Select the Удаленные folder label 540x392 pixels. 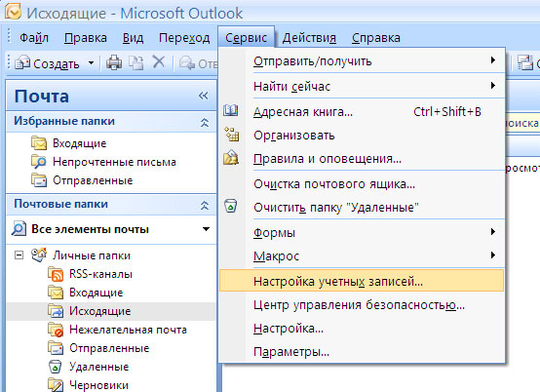(x=98, y=367)
